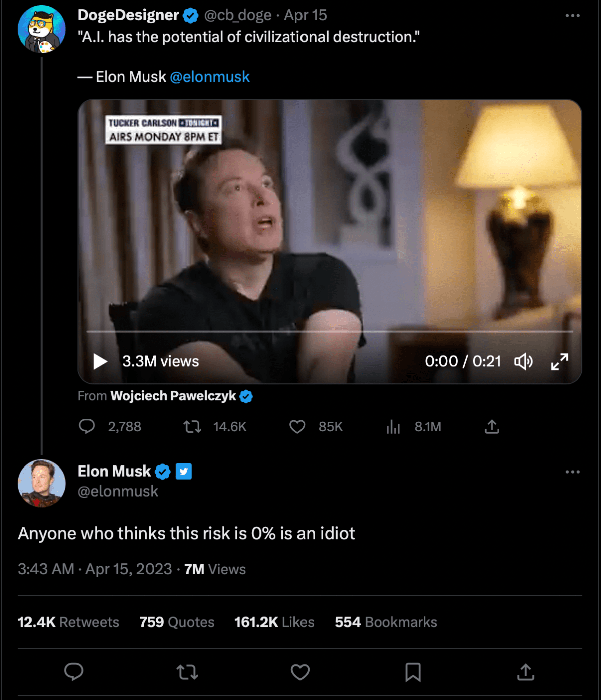Open more options for DogeDesigner's tweet
This screenshot has height=700, width=601.
coord(572,16)
